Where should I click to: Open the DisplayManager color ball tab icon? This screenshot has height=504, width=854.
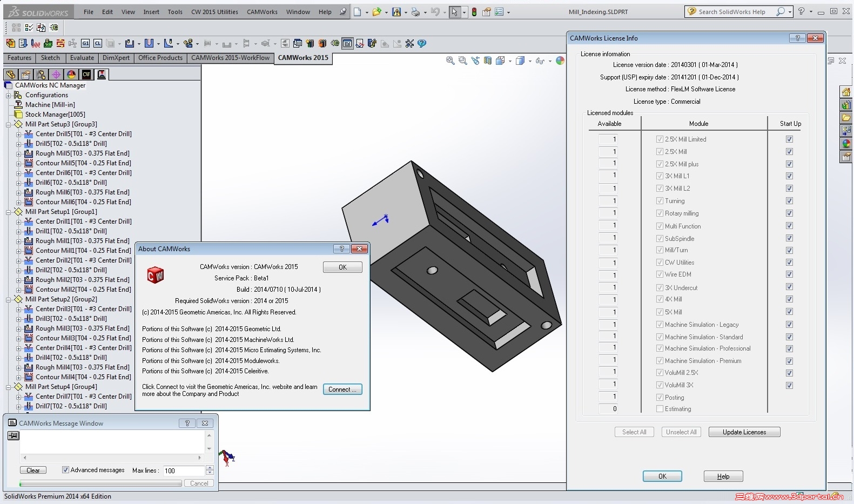coord(71,75)
